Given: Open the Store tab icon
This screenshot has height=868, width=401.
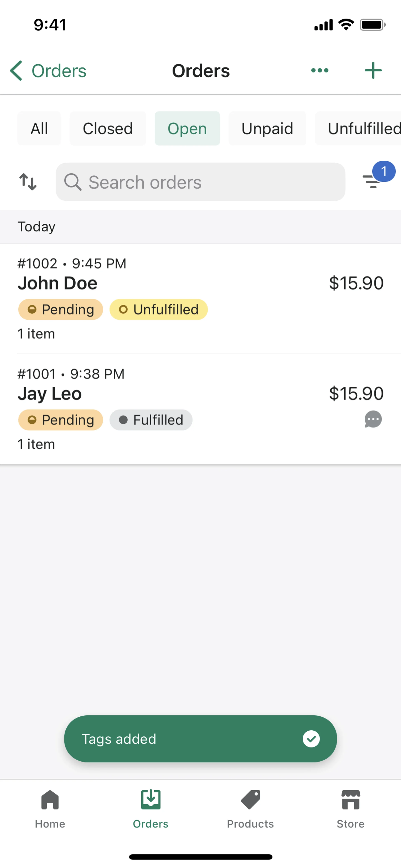Looking at the screenshot, I should (350, 800).
